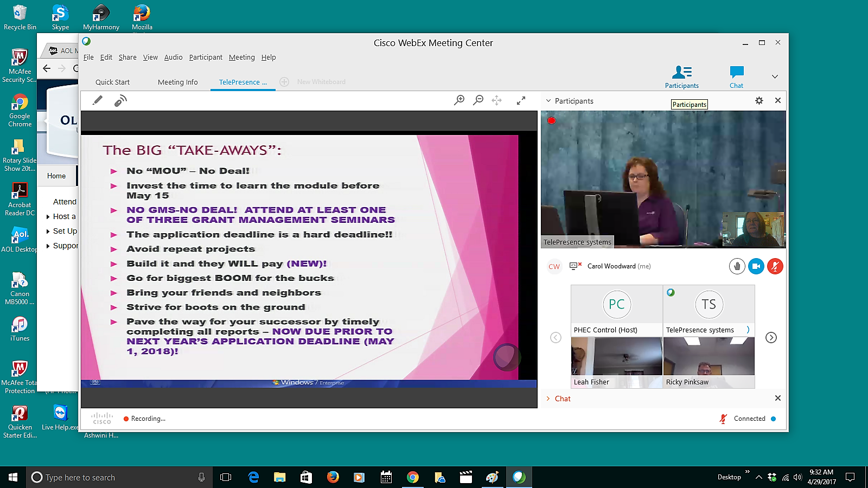Zoom out of the shared presentation
The height and width of the screenshot is (488, 868).
pos(478,100)
